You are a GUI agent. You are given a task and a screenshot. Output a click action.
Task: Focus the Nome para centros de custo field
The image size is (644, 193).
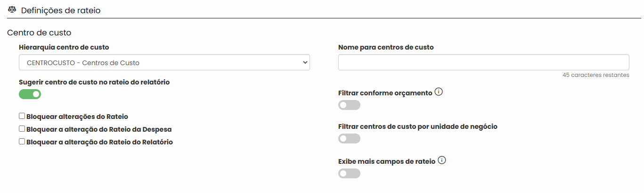[484, 62]
